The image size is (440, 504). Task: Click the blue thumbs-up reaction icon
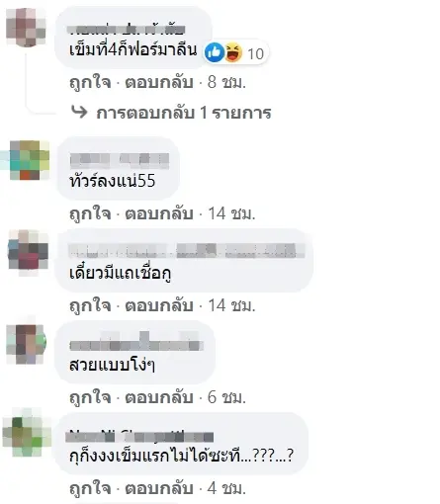(x=215, y=52)
